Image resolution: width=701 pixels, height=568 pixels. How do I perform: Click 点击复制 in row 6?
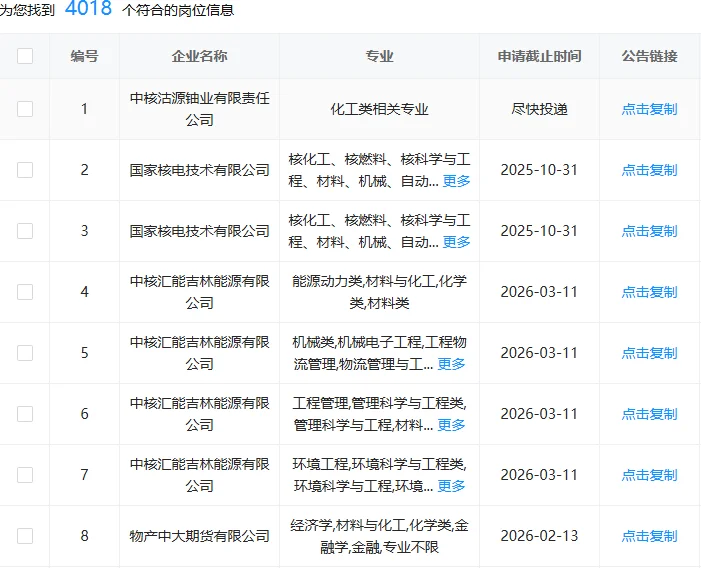(650, 414)
